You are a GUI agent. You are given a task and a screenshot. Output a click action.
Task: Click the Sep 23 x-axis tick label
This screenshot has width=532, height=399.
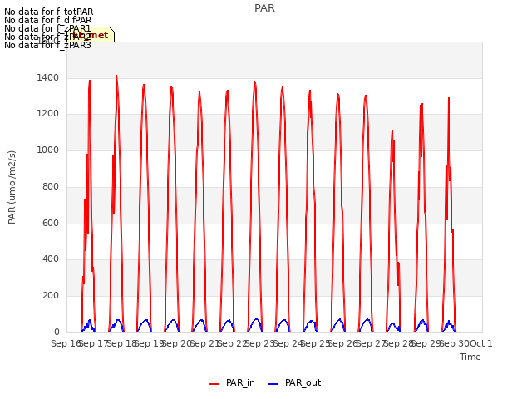point(260,343)
